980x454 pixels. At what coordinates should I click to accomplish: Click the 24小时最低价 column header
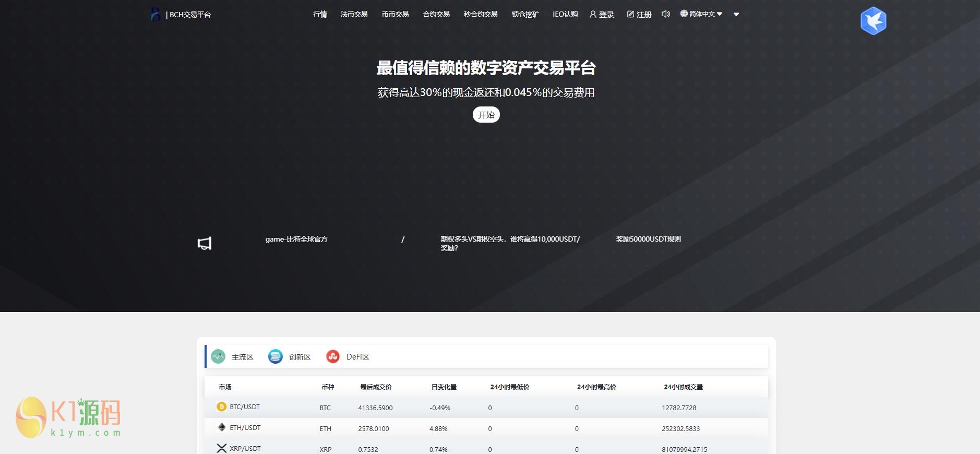pyautogui.click(x=510, y=387)
